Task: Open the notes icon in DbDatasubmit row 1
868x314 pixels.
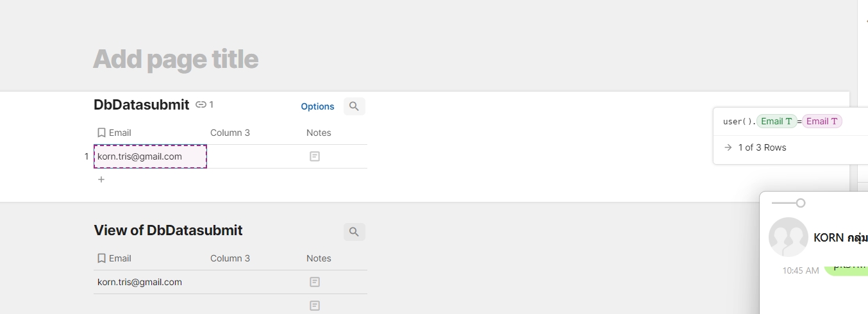Action: [314, 156]
